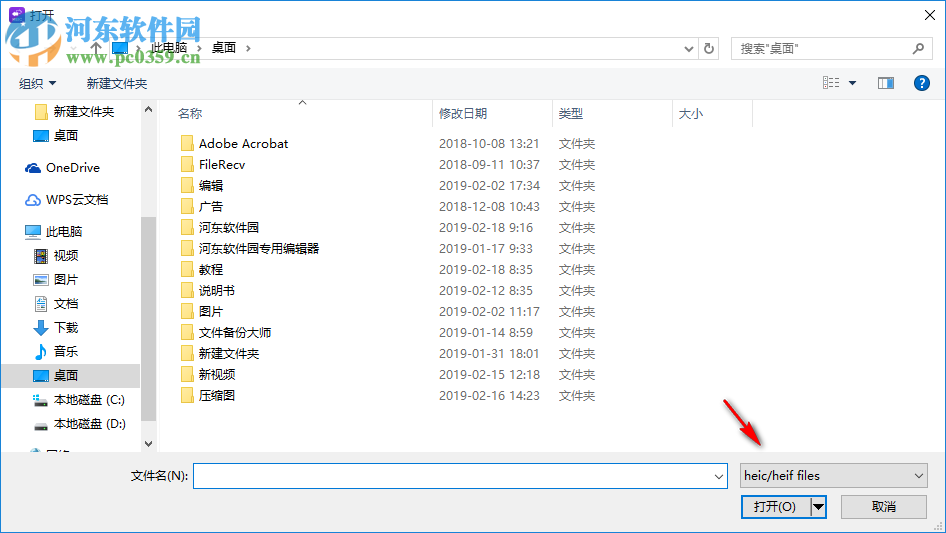946x533 pixels.
Task: Sort by 名称 column header
Action: point(190,113)
